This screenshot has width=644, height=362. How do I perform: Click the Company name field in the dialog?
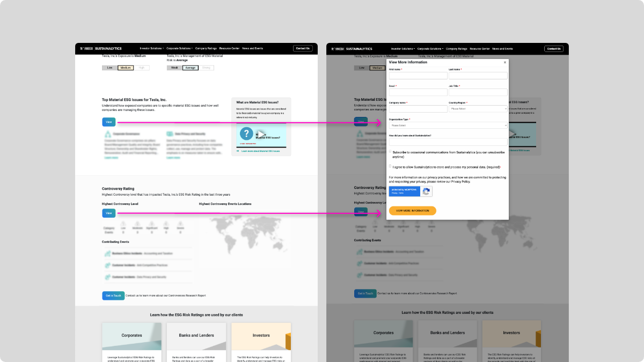point(418,108)
